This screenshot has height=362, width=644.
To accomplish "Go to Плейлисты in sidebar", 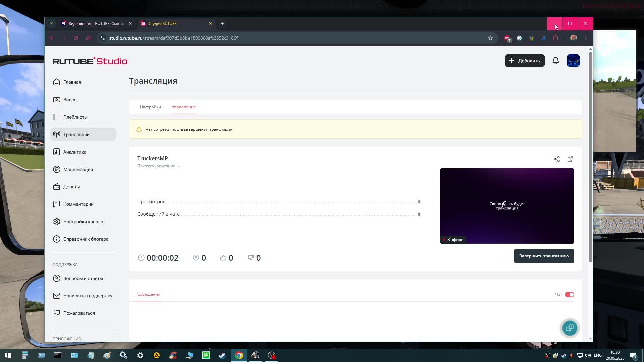I will 83,117.
